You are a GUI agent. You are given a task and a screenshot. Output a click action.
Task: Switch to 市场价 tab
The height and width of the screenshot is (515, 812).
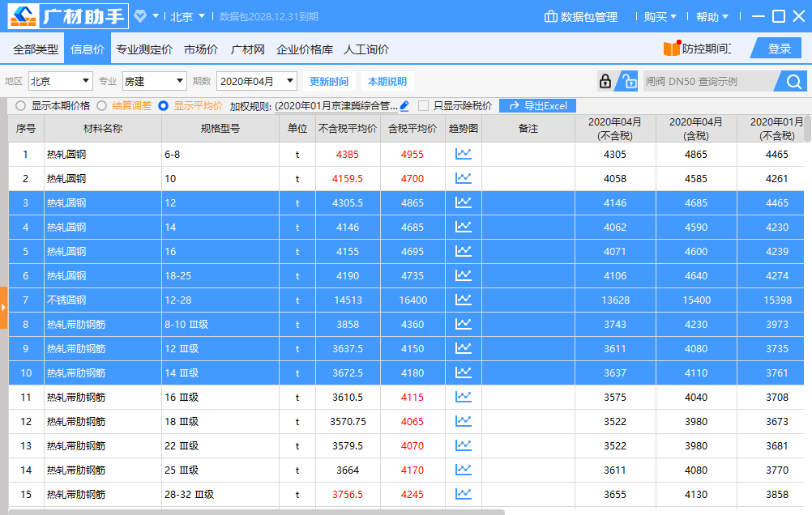click(x=201, y=49)
